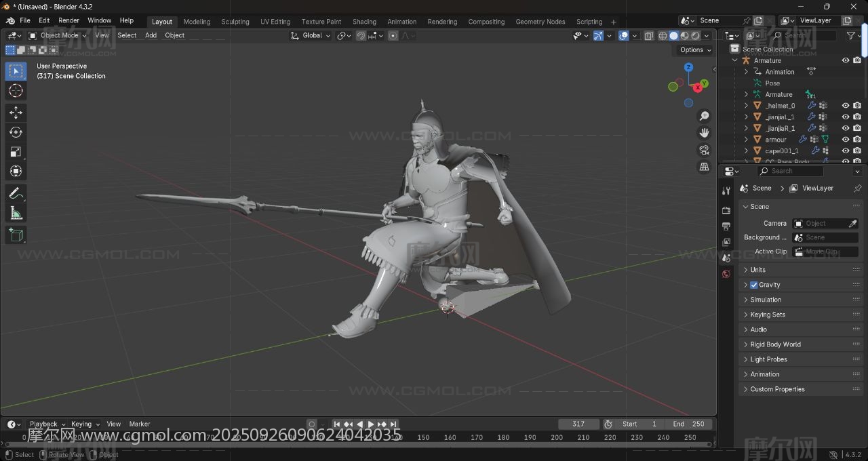Choose the Measure tool
Image resolution: width=868 pixels, height=461 pixels.
[16, 214]
